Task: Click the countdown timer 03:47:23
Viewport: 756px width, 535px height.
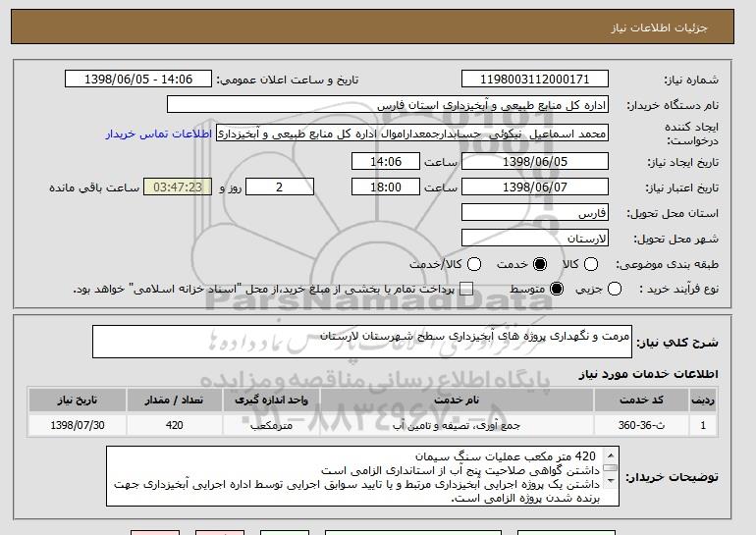Action: (x=178, y=187)
